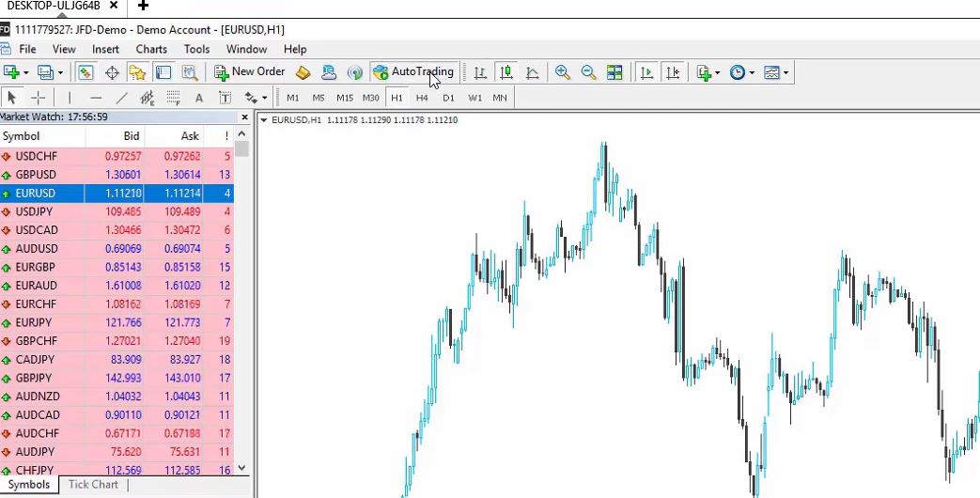Select the horizontal line drawing tool
Image resolution: width=980 pixels, height=498 pixels.
tap(95, 98)
